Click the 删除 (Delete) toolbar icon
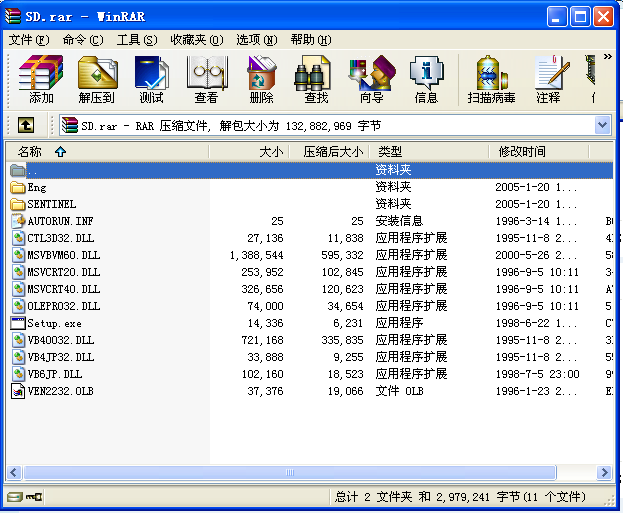623x513 pixels. [261, 79]
